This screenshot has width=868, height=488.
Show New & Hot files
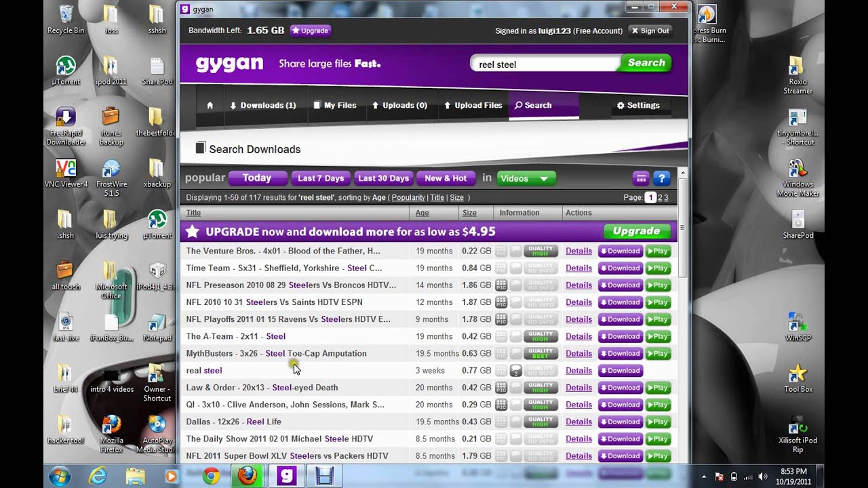point(446,178)
